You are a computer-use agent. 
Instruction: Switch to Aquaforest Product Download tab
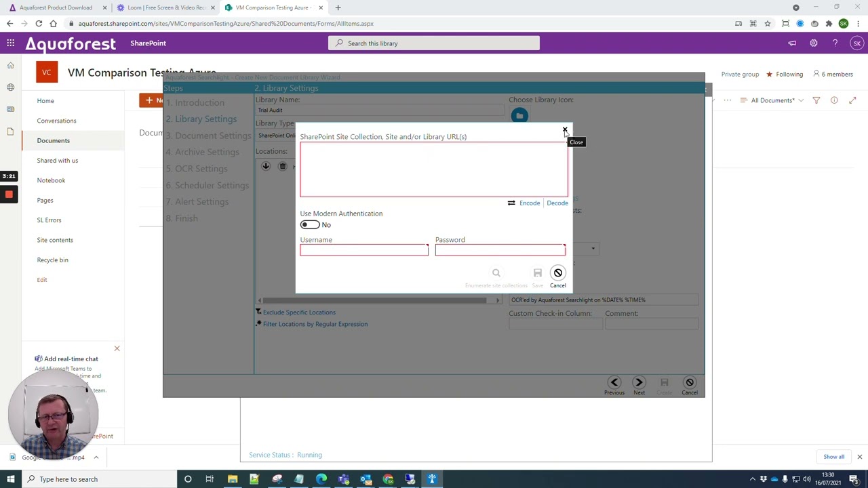pyautogui.click(x=56, y=7)
